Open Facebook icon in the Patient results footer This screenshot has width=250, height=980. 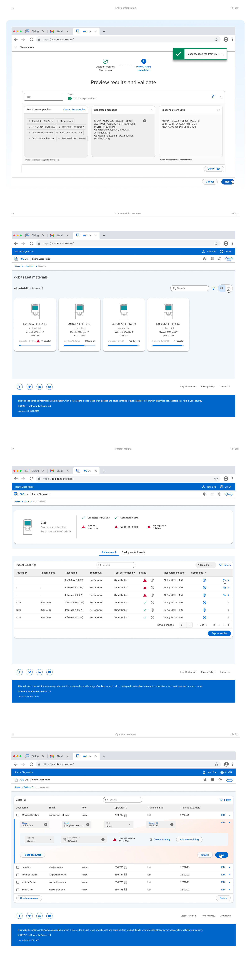[20, 672]
